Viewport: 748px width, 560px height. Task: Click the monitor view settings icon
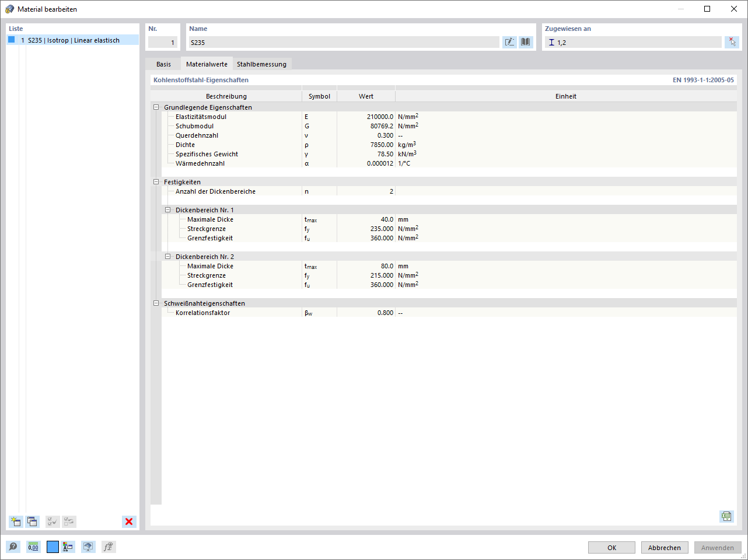pyautogui.click(x=88, y=547)
